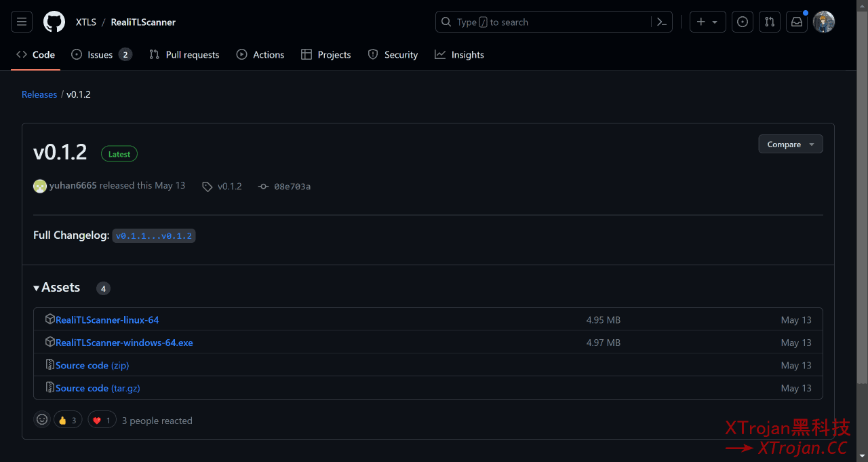868x462 pixels.
Task: Click the 4.95 MB file size
Action: (x=604, y=320)
